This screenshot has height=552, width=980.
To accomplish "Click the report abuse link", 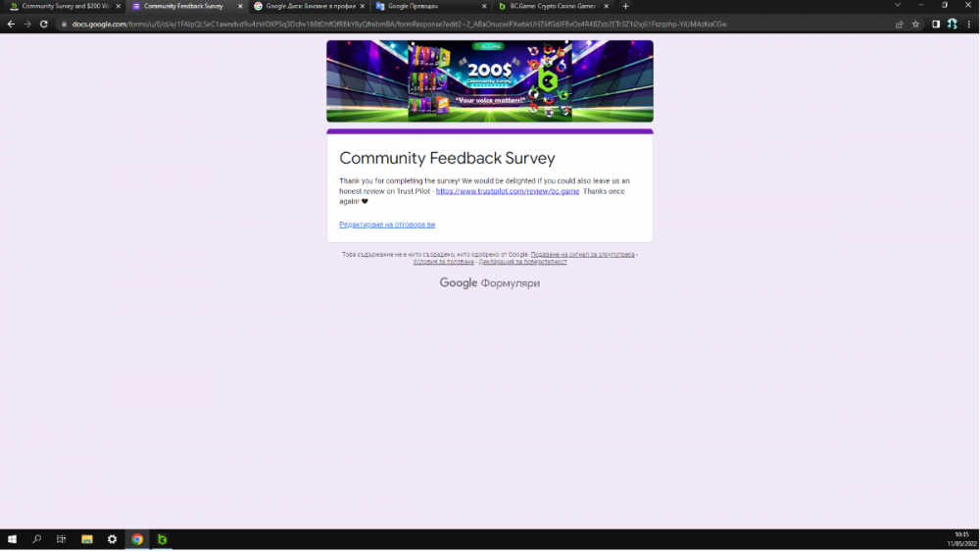I will pos(582,254).
